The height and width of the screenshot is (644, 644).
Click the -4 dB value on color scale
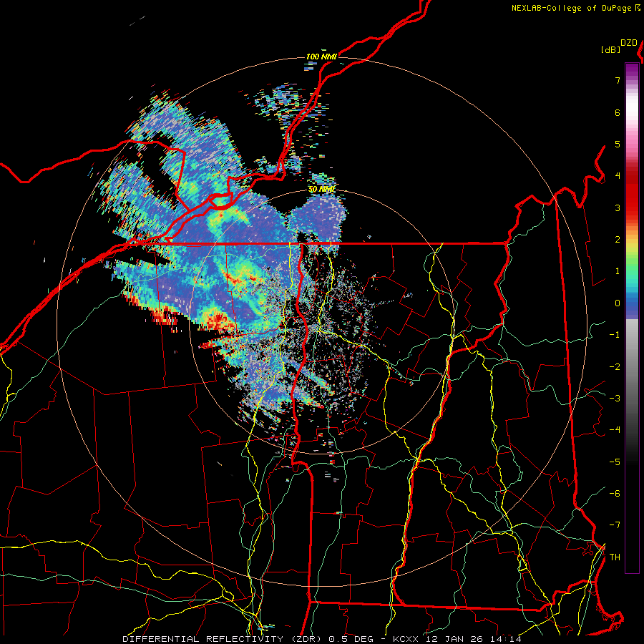(x=615, y=430)
